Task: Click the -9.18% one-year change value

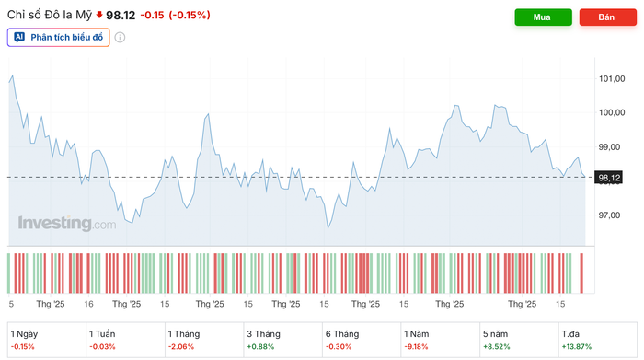Action: click(416, 346)
